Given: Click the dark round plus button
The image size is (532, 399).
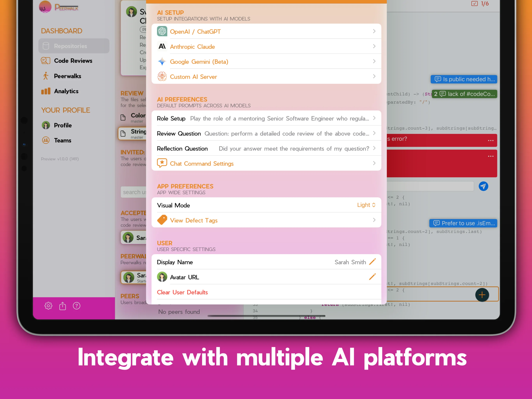Looking at the screenshot, I should [482, 295].
